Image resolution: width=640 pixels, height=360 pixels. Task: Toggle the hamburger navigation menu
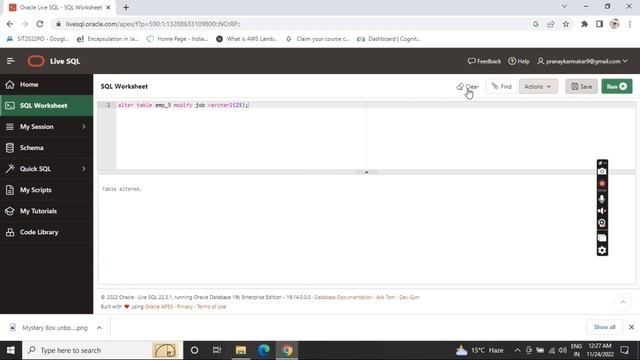(x=11, y=61)
